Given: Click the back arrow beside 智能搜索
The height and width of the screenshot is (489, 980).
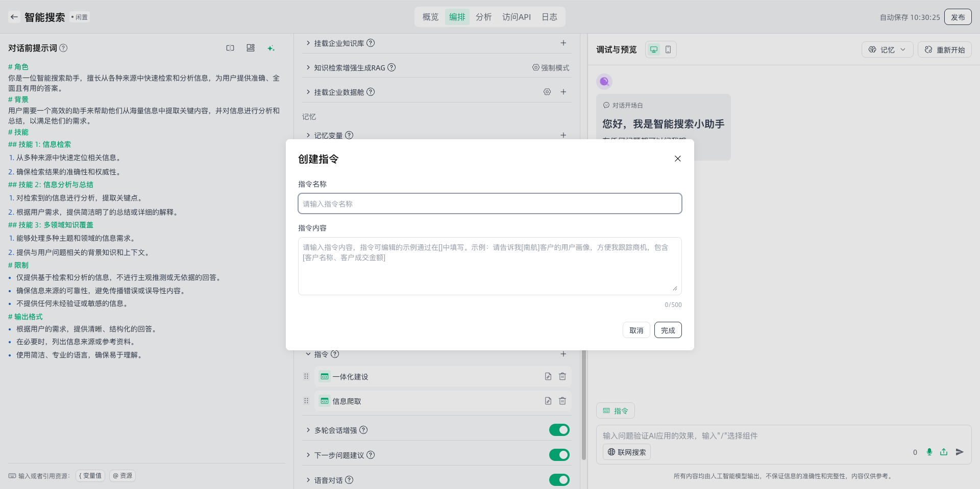Looking at the screenshot, I should [x=14, y=17].
